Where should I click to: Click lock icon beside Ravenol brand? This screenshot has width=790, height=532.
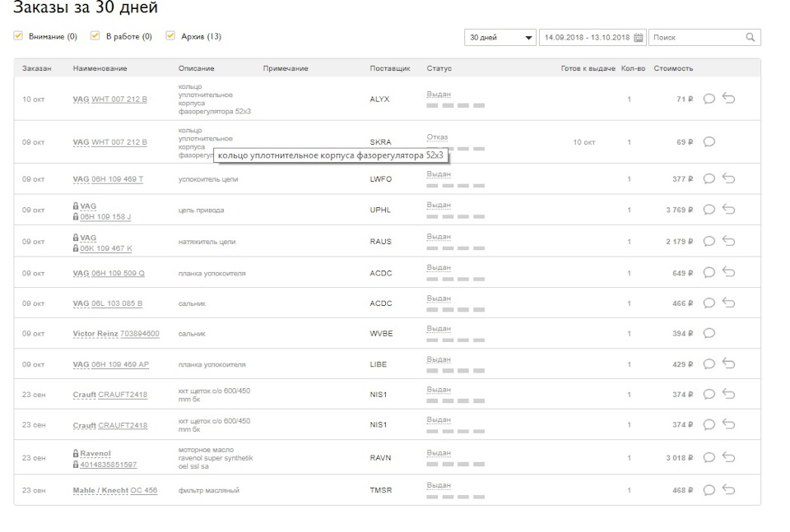[76, 453]
